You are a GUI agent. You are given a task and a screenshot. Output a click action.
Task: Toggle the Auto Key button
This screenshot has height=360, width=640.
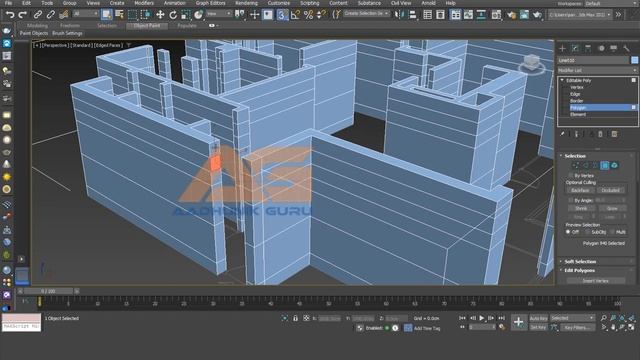(538, 318)
